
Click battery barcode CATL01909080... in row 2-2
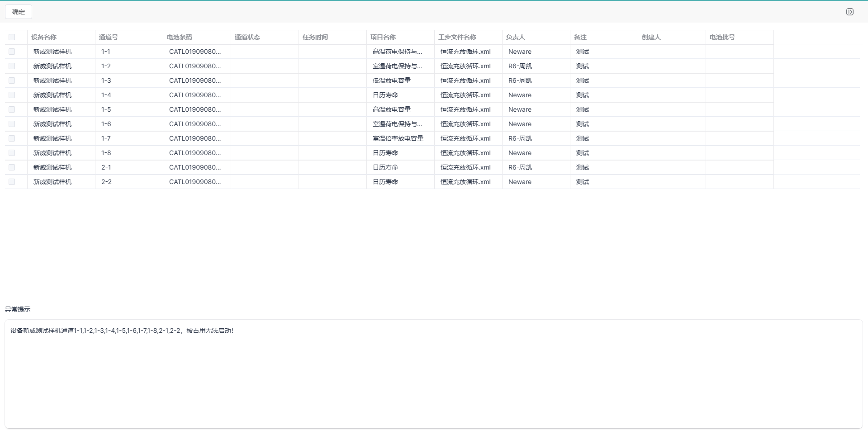[x=195, y=182]
